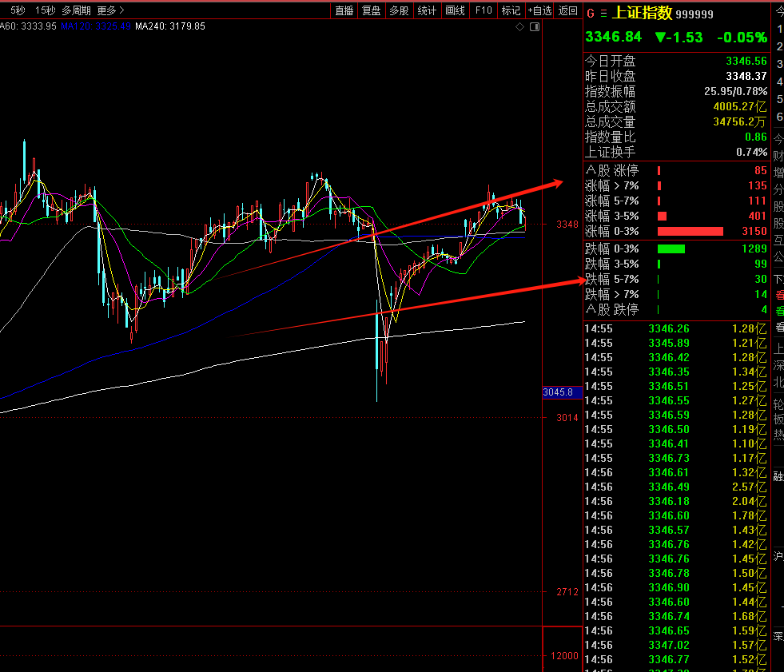Click the current price 3346.84
The width and height of the screenshot is (784, 672).
tap(614, 37)
